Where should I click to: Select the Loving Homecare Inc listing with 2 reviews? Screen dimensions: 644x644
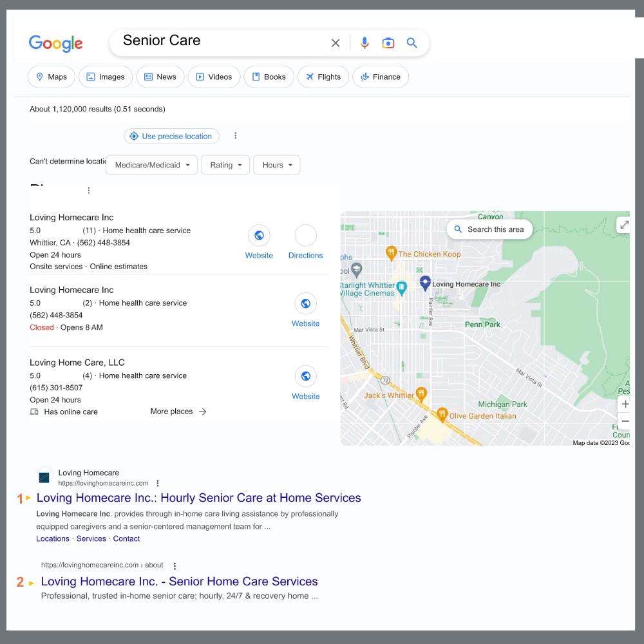[71, 290]
